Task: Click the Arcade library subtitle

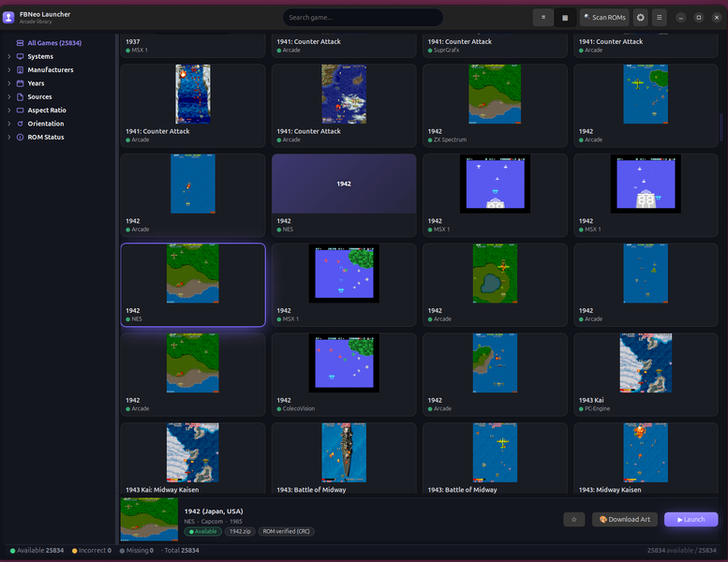Action: click(x=36, y=22)
